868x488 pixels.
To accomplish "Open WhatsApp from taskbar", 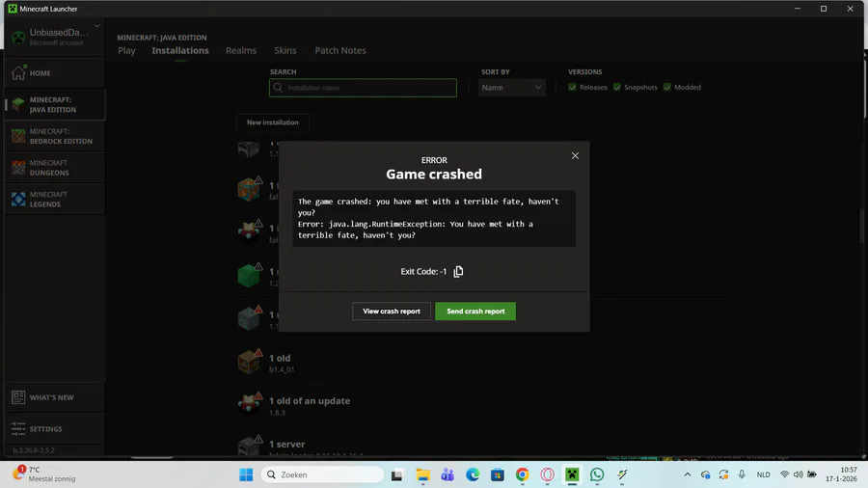I will (597, 474).
